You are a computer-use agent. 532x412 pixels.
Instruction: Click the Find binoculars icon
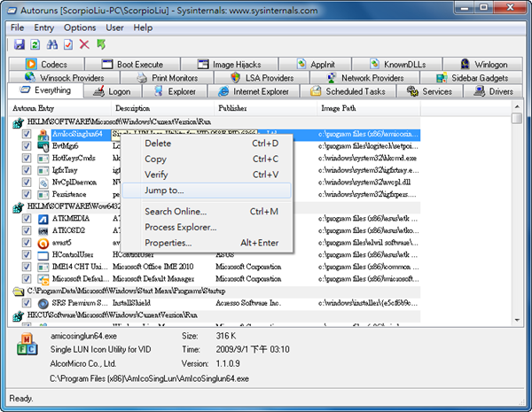pyautogui.click(x=51, y=44)
